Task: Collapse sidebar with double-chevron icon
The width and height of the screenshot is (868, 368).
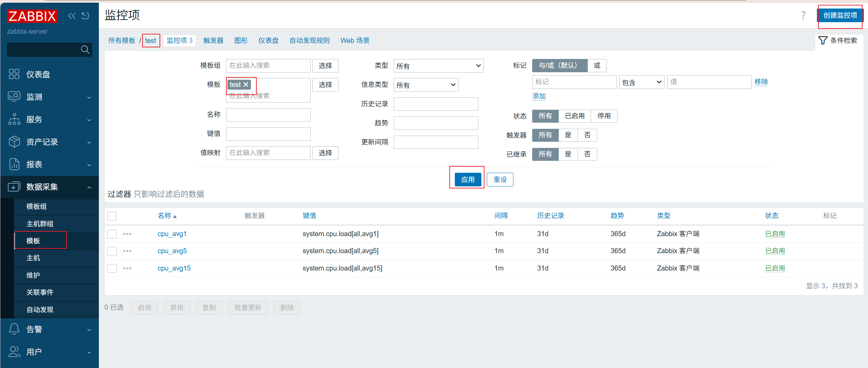Action: tap(72, 16)
